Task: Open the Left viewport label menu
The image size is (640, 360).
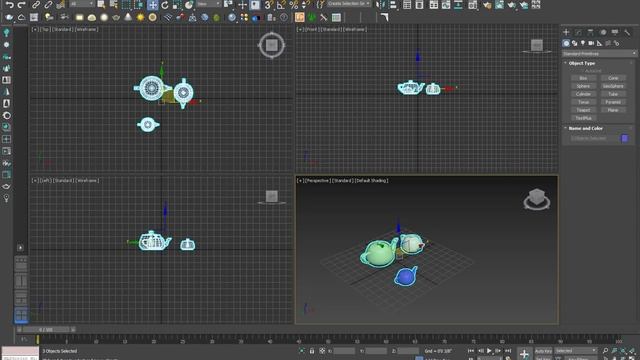Action: (45, 180)
